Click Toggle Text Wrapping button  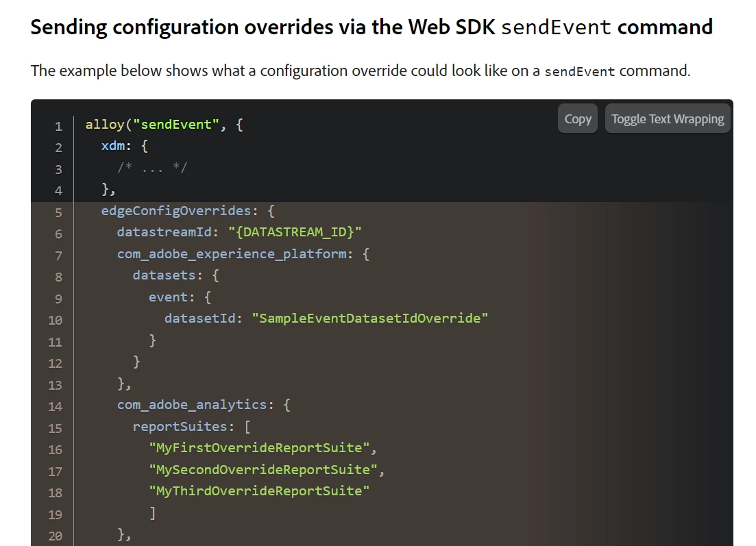(668, 119)
